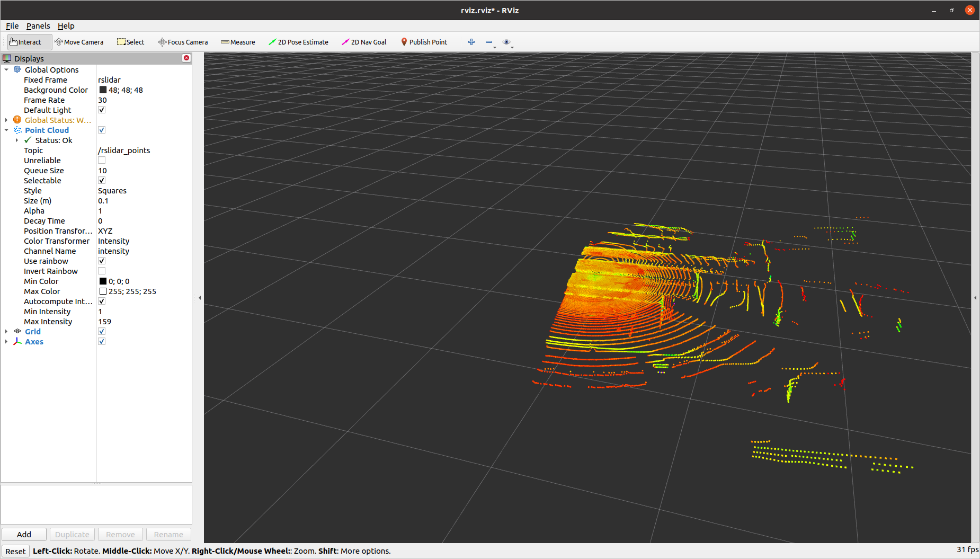Open the Color Transformer Intensity dropdown
This screenshot has width=980, height=559.
[x=144, y=241]
